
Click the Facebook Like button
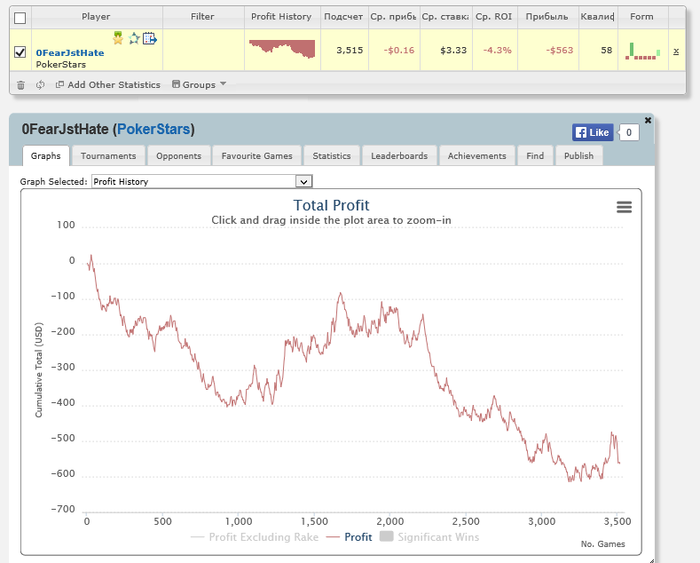(x=593, y=133)
